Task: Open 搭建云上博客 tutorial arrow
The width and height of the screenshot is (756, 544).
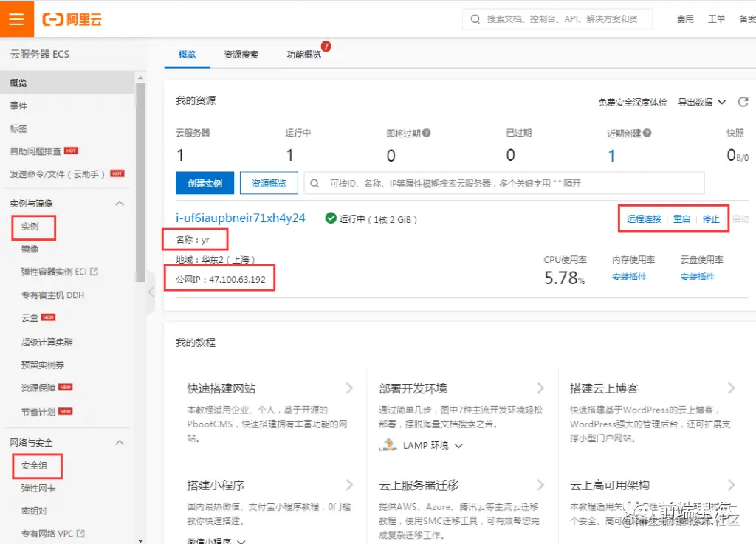Action: pyautogui.click(x=732, y=388)
